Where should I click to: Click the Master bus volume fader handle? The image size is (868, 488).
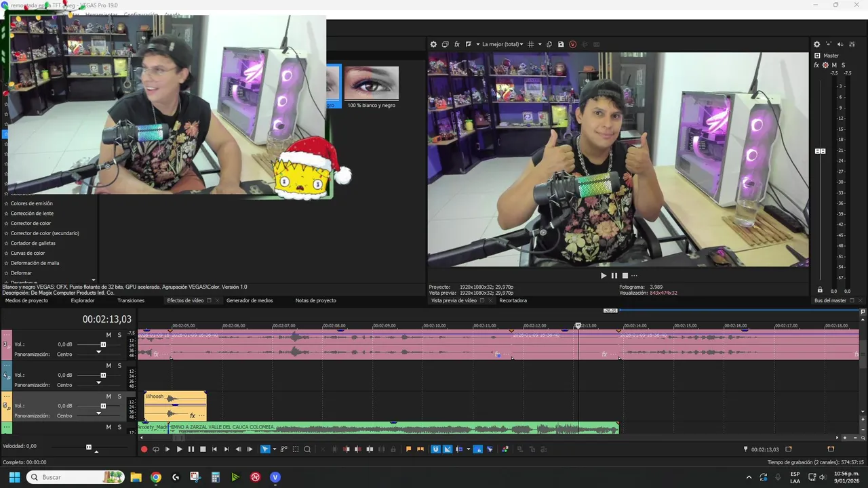[x=820, y=151]
